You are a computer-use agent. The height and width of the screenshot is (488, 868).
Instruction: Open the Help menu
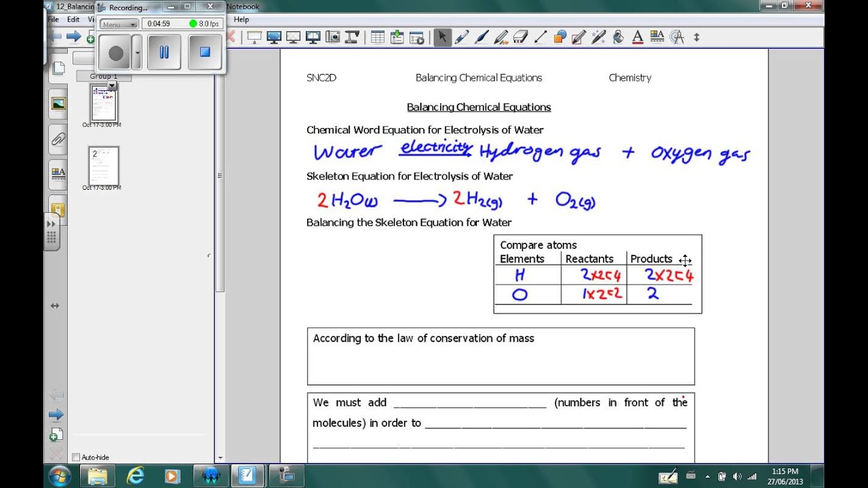coord(241,20)
